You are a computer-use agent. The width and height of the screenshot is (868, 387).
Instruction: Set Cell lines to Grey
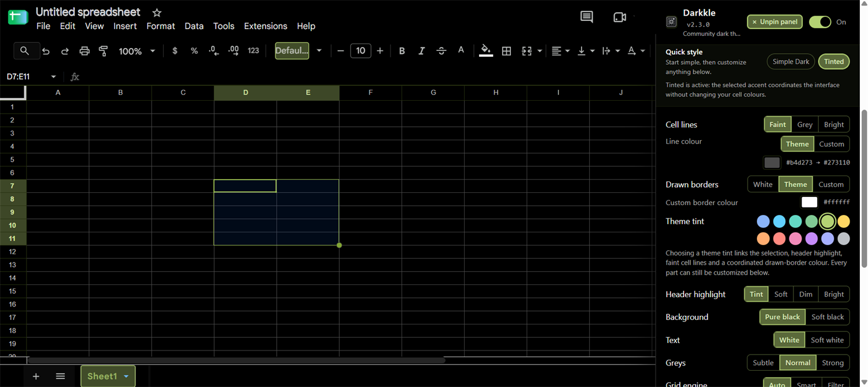coord(805,125)
